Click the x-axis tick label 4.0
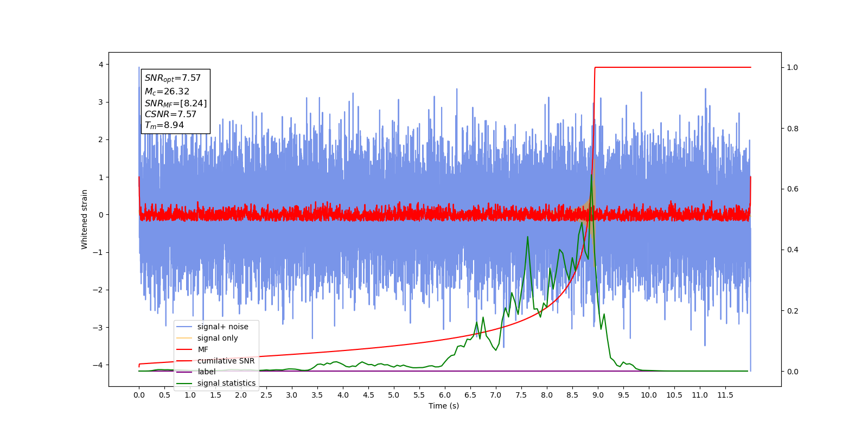 [343, 395]
